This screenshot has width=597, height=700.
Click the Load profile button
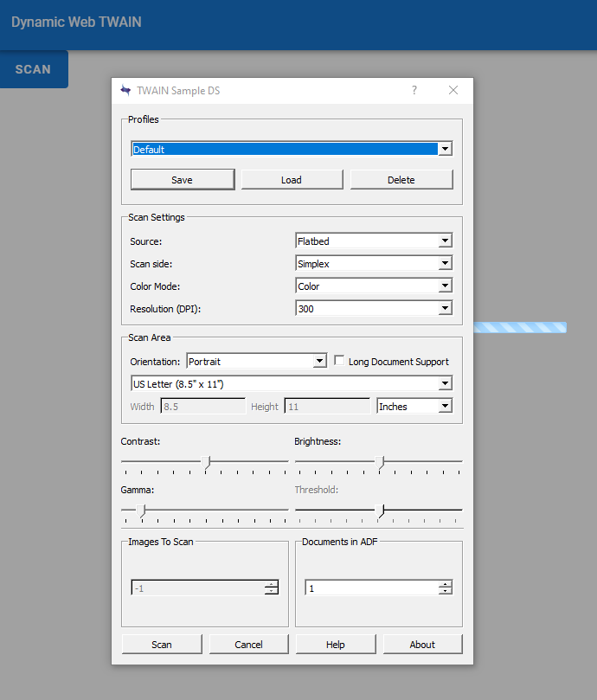(x=292, y=180)
